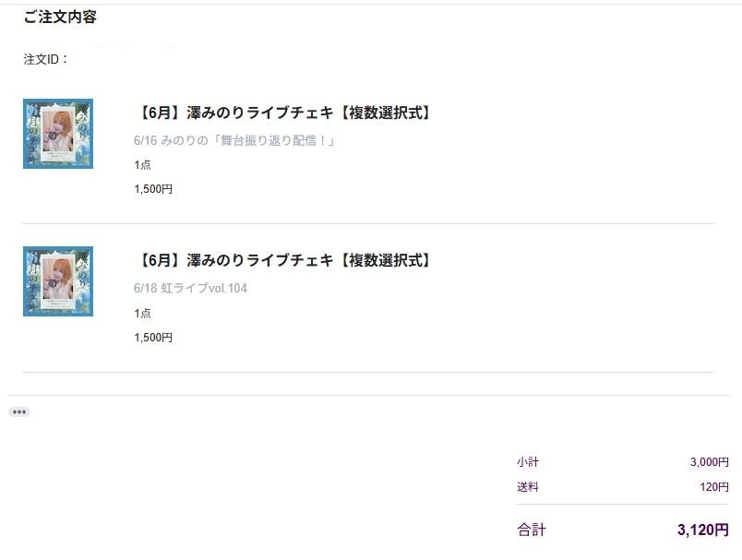Screen dimensions: 742x560
Task: Click second item's 1,500円 price
Action: 153,338
